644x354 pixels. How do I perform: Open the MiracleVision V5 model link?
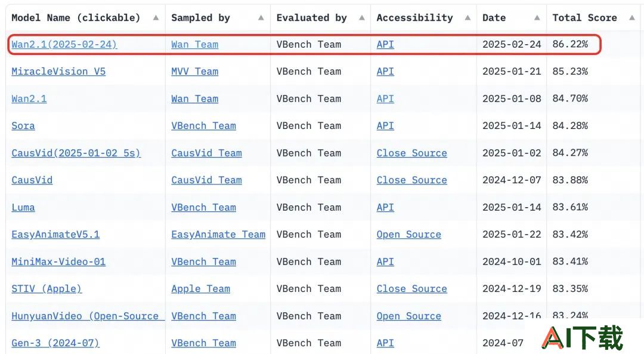tap(58, 72)
